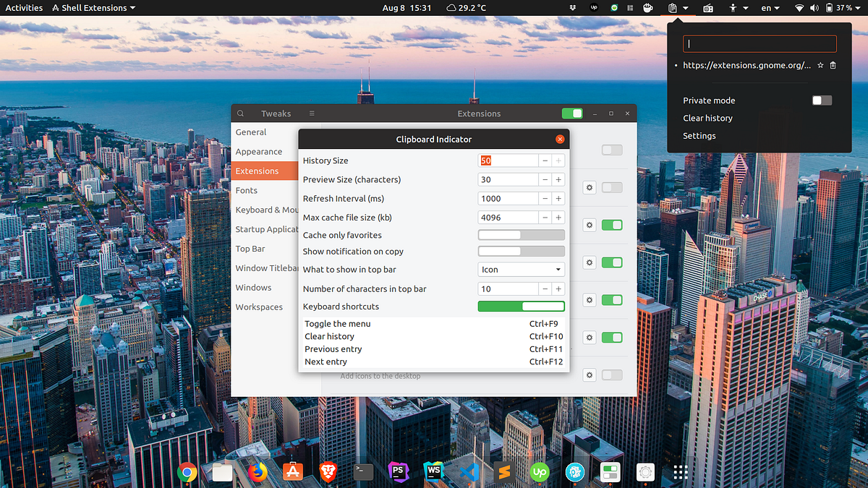The height and width of the screenshot is (488, 868).
Task: Increase History Size with the plus stepper
Action: (x=558, y=160)
